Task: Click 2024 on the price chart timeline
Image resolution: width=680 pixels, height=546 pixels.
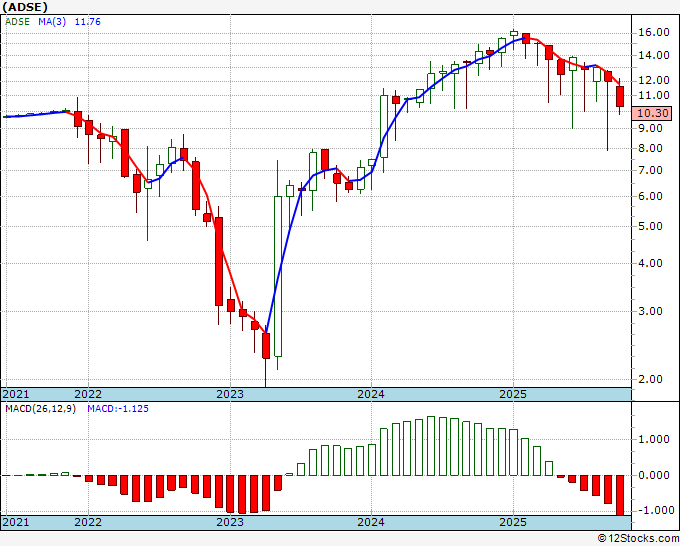Action: pyautogui.click(x=371, y=394)
